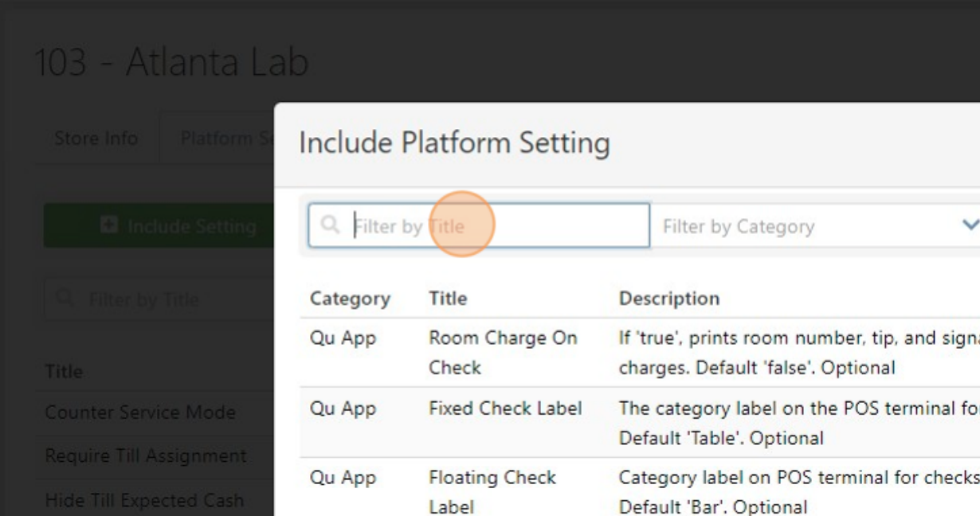Image resolution: width=980 pixels, height=516 pixels.
Task: Click the search icon in the background filter
Action: tap(65, 299)
